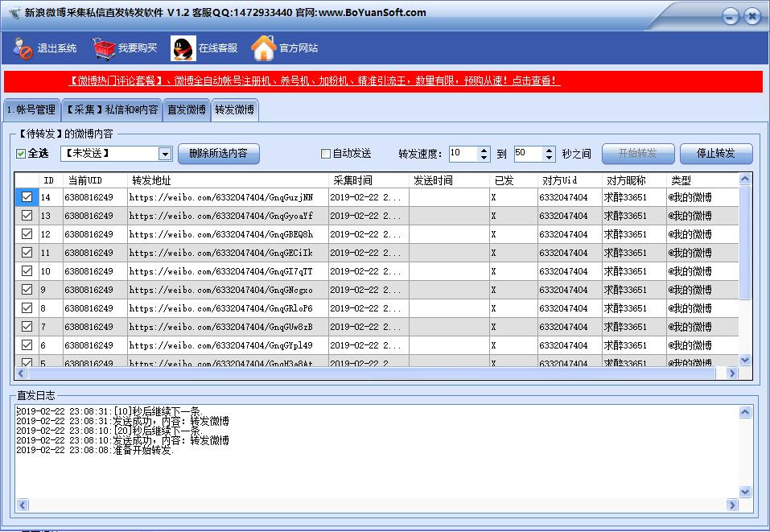Click the 已发 column header
The image size is (770, 532).
(513, 180)
